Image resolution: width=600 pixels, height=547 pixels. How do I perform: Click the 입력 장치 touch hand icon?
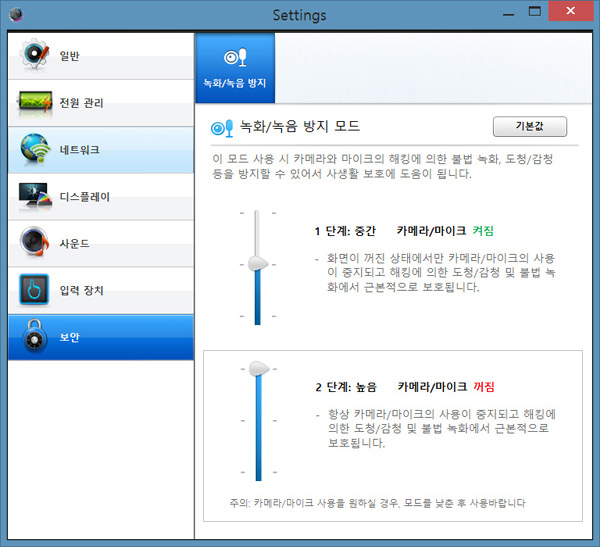[x=34, y=289]
